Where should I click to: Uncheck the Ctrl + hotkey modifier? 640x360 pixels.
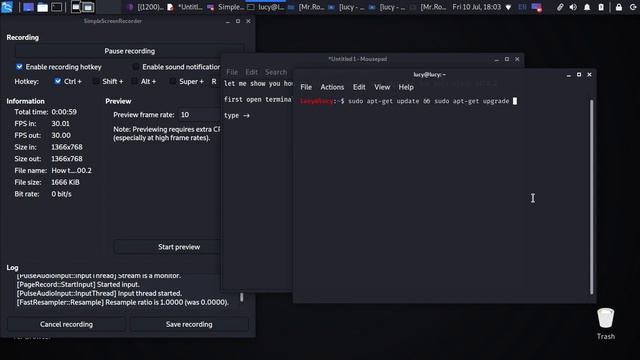click(58, 81)
